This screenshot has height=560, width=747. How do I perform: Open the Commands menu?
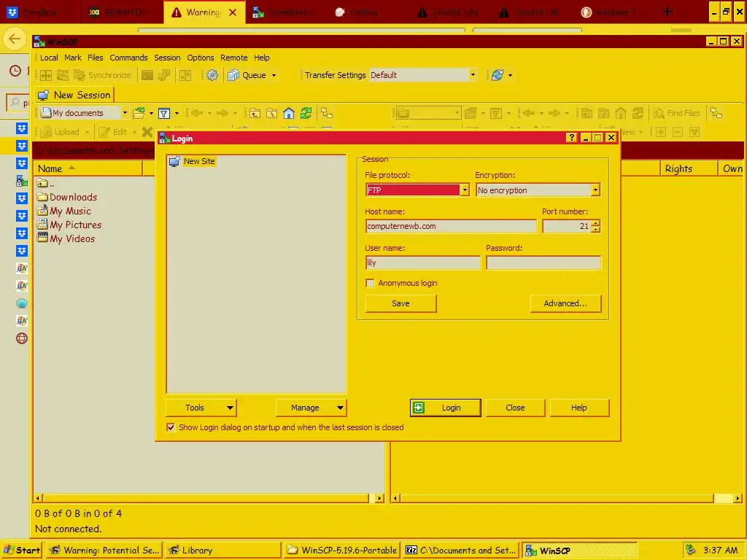(128, 58)
